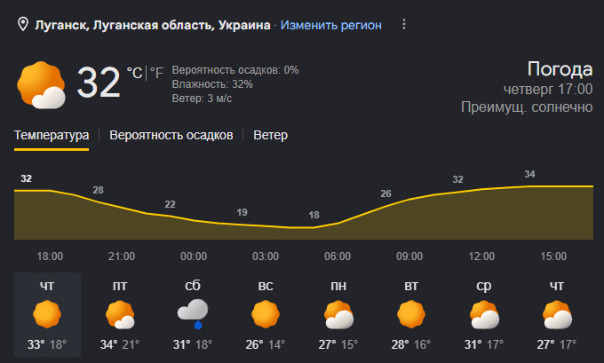Image resolution: width=604 pixels, height=363 pixels.
Task: Click the Изменить регион link
Action: (331, 25)
